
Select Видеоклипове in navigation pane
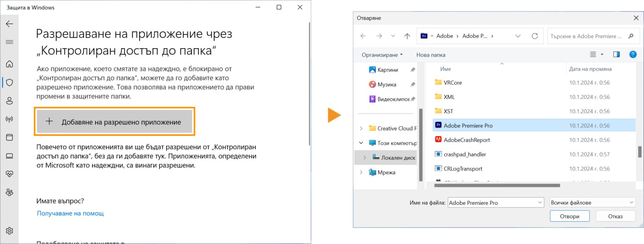click(393, 99)
